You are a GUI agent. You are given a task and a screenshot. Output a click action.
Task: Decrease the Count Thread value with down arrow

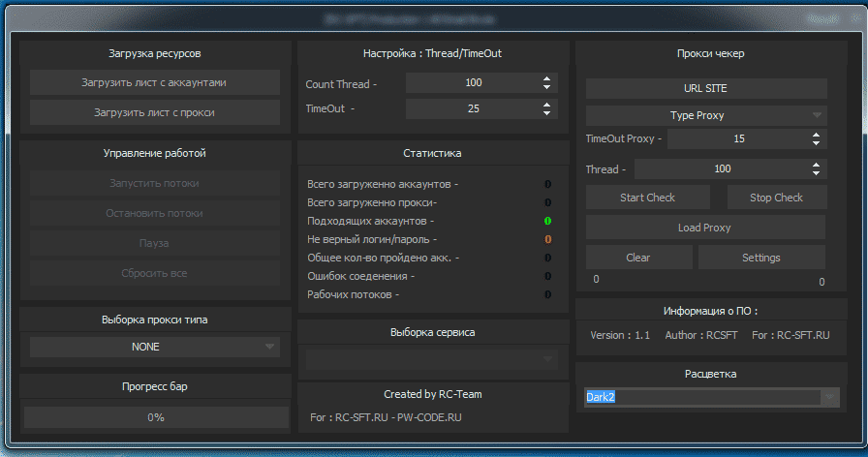pos(547,87)
